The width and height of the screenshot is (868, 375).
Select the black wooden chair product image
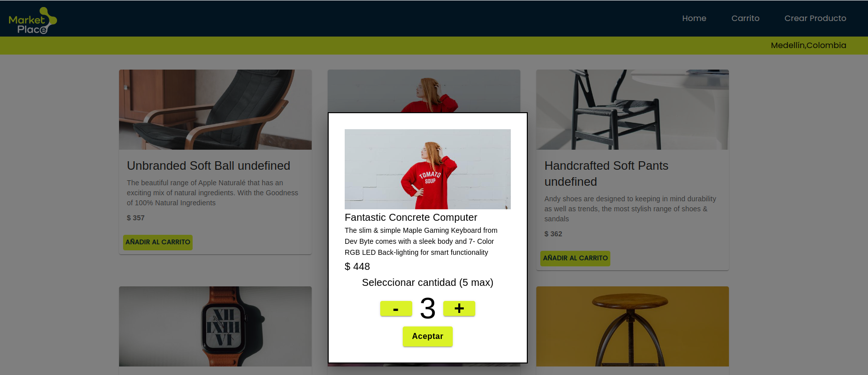click(x=632, y=110)
